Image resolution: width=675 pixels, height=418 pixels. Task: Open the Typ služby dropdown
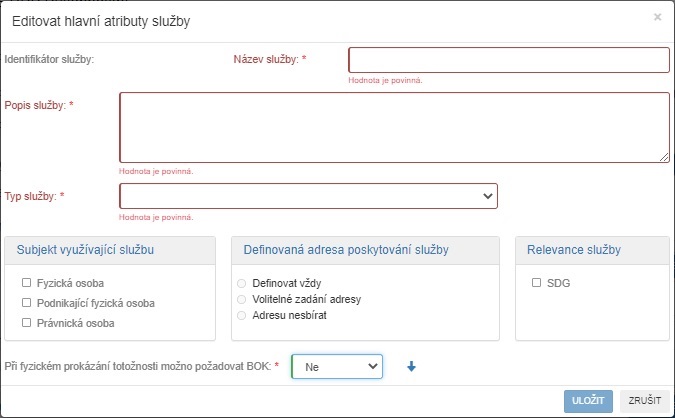pos(308,196)
